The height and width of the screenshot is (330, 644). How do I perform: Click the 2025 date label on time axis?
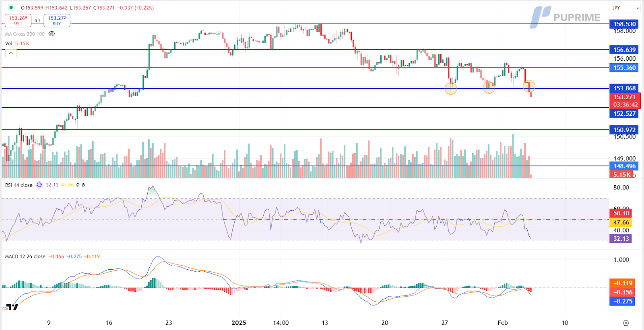click(x=239, y=323)
